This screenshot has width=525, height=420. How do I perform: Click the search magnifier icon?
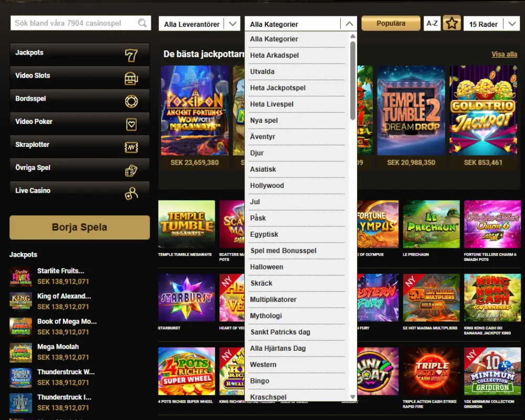142,23
